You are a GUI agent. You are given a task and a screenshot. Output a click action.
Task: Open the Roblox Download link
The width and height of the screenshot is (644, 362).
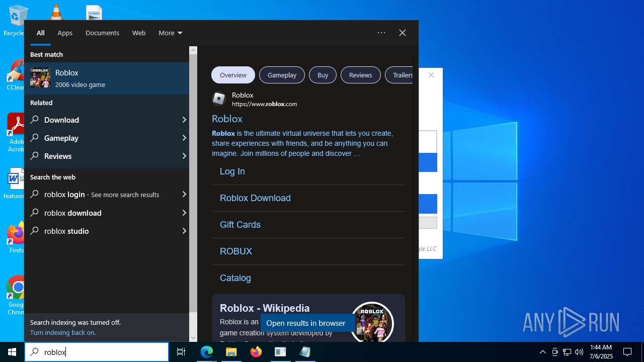click(x=255, y=198)
